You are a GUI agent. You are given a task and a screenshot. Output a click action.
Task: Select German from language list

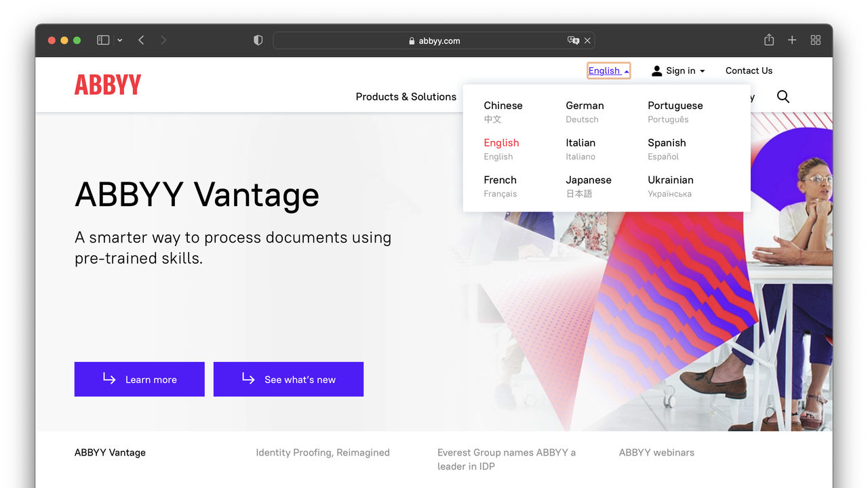coord(585,112)
